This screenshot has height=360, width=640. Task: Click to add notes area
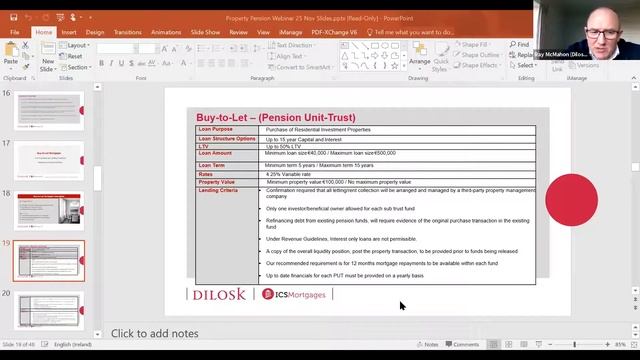(x=155, y=333)
